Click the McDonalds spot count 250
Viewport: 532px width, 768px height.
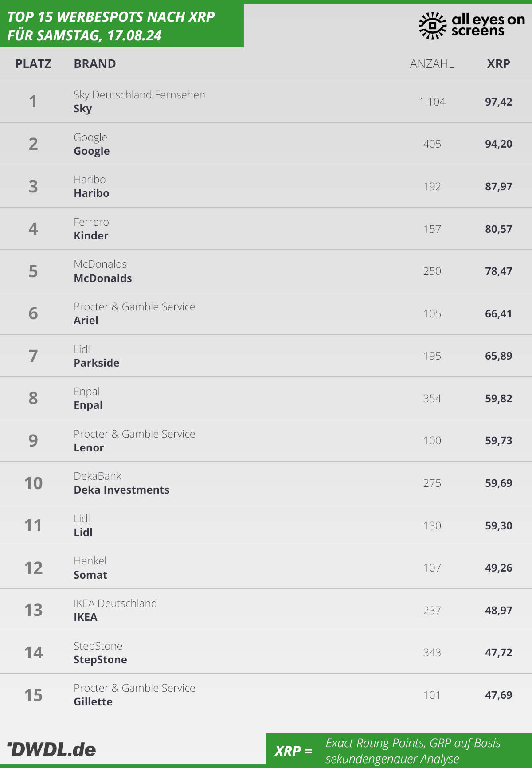(432, 271)
